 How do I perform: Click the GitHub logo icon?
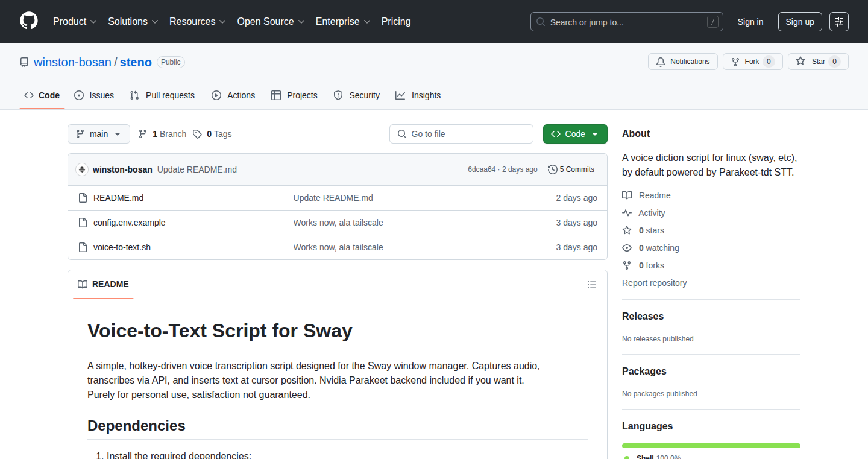pyautogui.click(x=29, y=21)
